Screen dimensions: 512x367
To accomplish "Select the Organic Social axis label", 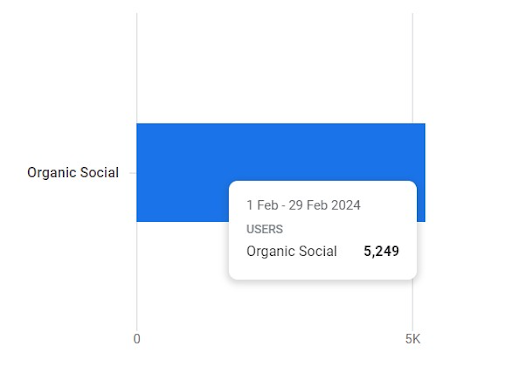I will (73, 173).
